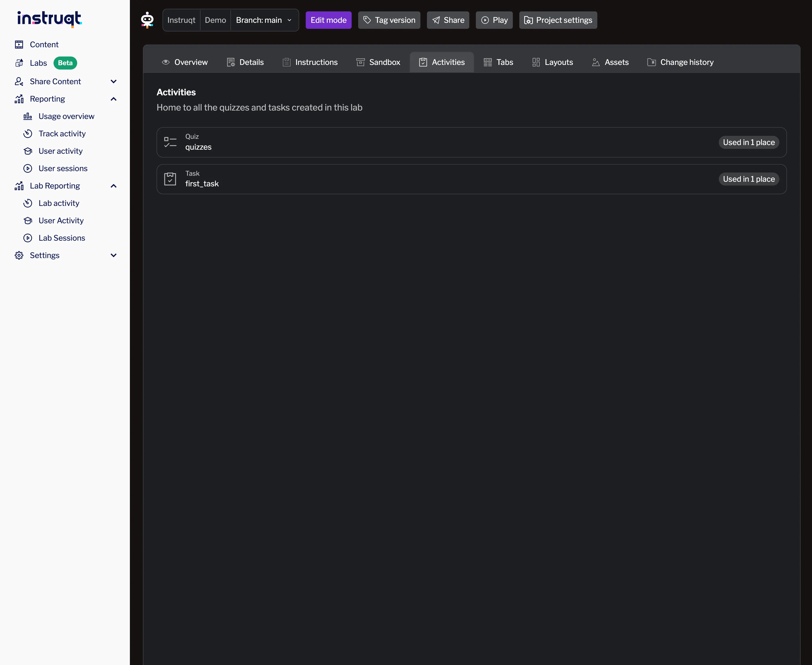
Task: Click the Project settings button
Action: (x=558, y=20)
